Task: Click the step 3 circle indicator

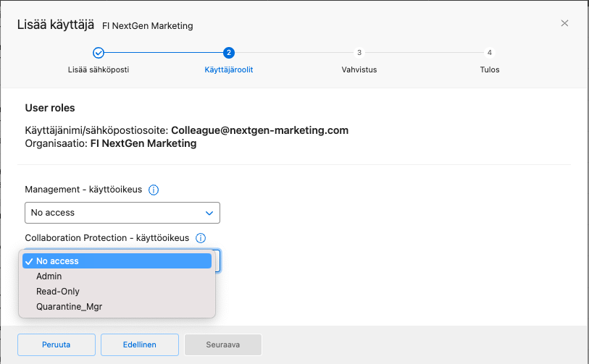Action: (359, 52)
